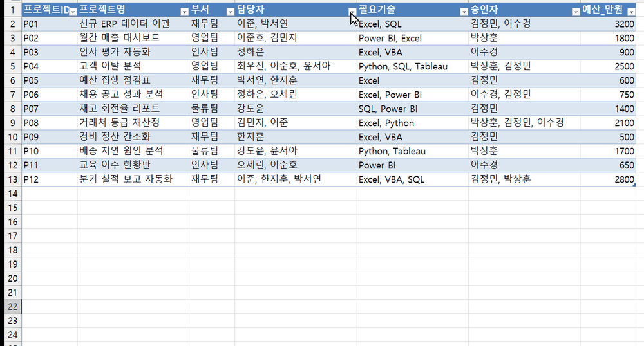This screenshot has width=644, height=346.
Task: Select cell containing P12
Action: [50, 179]
